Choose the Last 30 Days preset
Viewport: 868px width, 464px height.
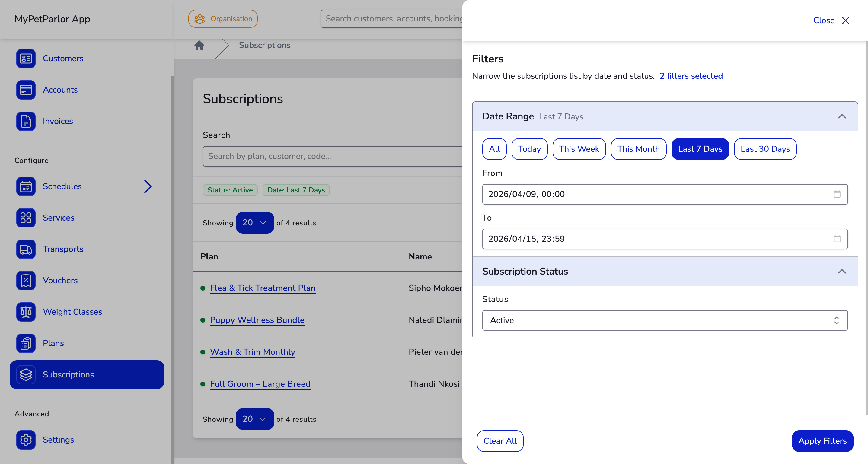(x=765, y=149)
